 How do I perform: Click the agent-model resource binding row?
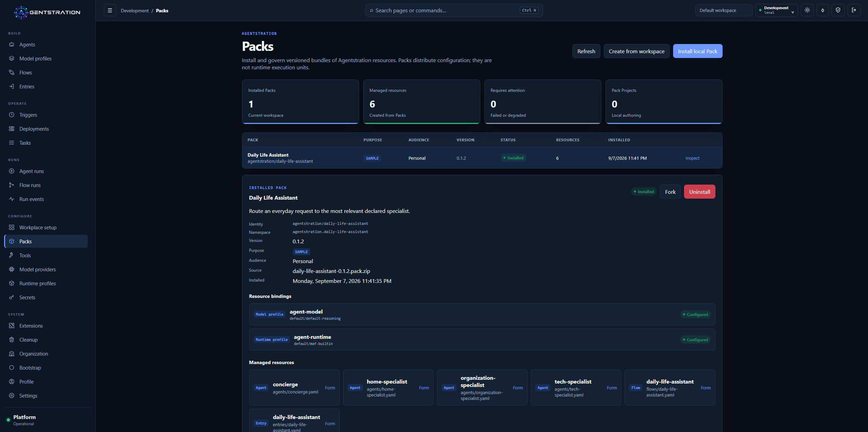tap(482, 314)
